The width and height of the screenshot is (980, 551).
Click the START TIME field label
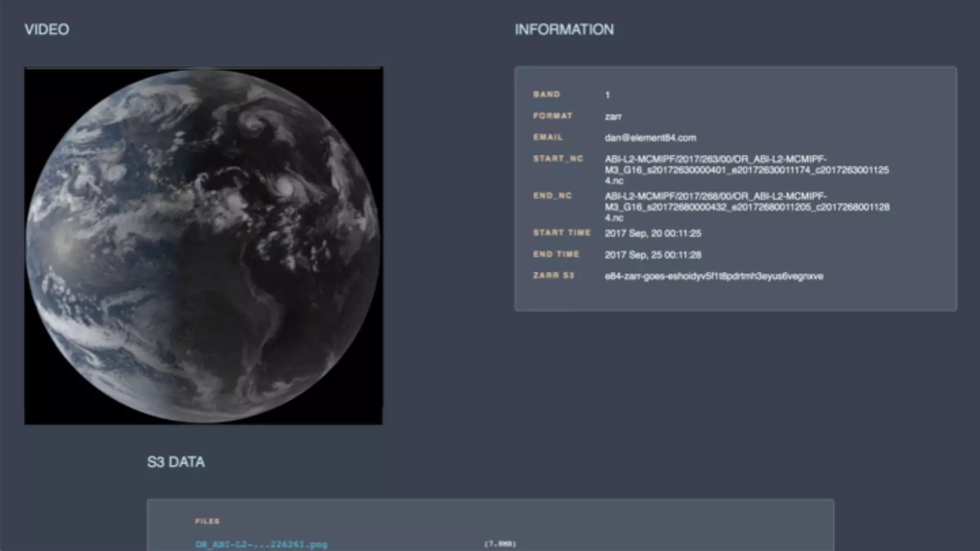[562, 232]
